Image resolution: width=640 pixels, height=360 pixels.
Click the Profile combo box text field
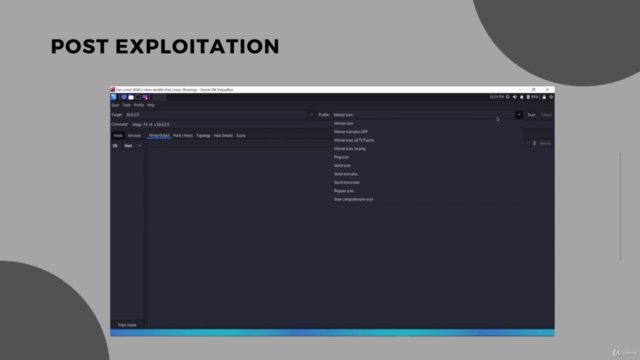[x=423, y=115]
